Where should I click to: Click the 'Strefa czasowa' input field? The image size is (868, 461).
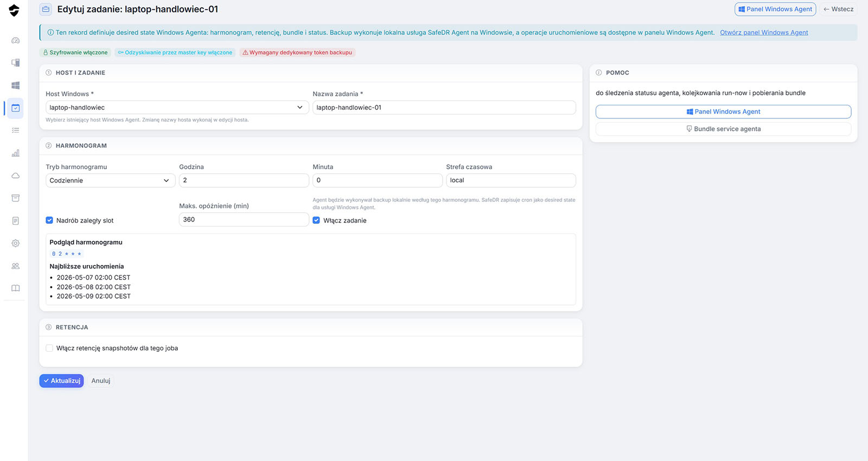point(511,180)
